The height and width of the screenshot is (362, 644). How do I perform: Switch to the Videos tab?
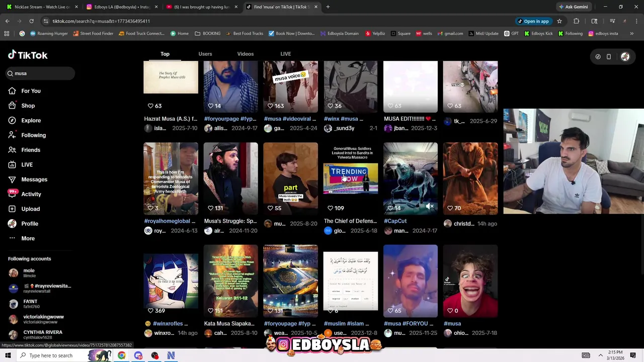(246, 54)
